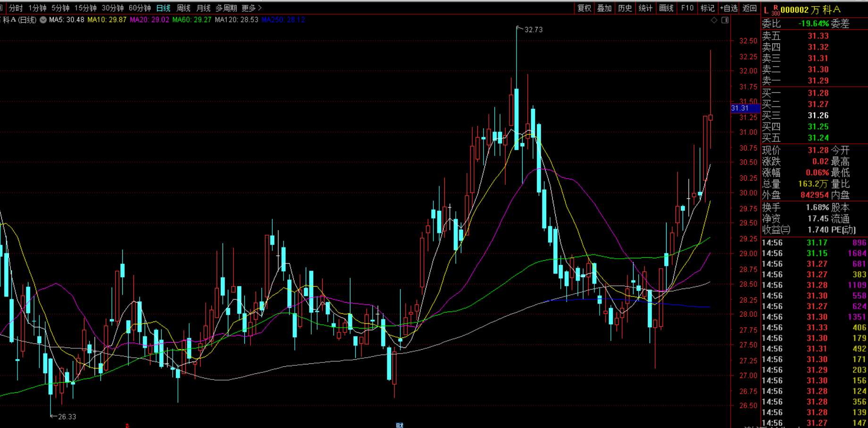This screenshot has height=428, width=868.
Task: Open the 多周期 multi-period view
Action: point(226,8)
